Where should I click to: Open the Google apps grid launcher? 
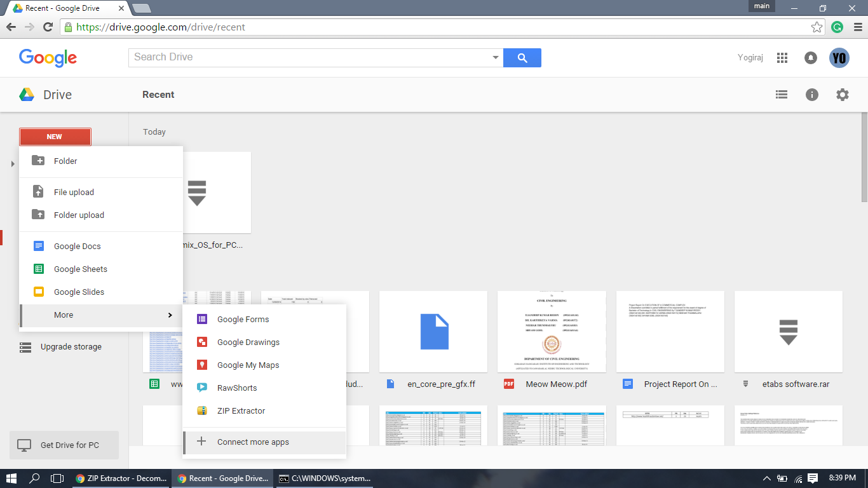click(782, 57)
